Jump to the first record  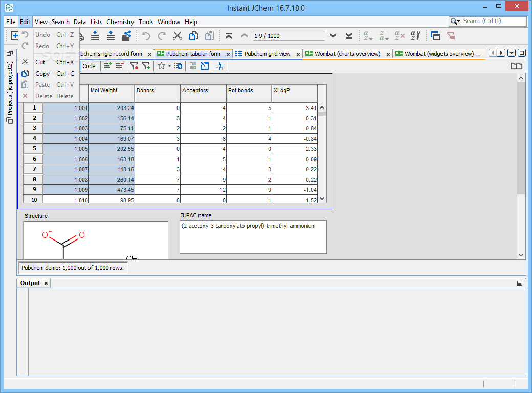pos(229,36)
